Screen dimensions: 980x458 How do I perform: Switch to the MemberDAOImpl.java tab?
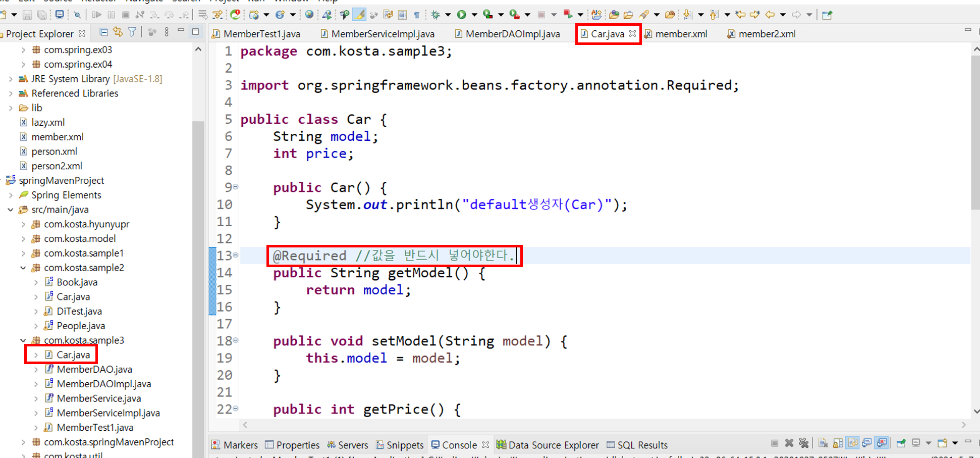508,34
